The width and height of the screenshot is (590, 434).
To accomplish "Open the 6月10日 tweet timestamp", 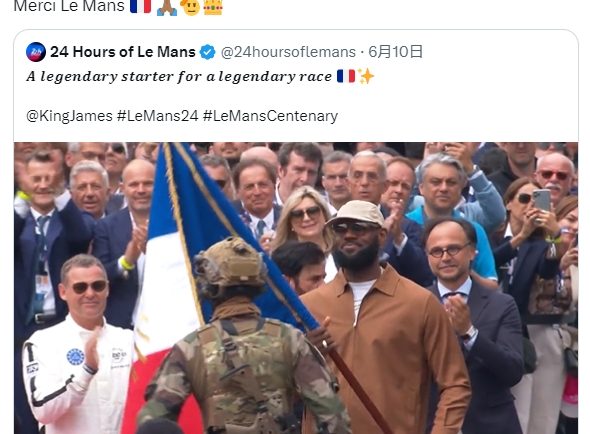I will pos(395,52).
